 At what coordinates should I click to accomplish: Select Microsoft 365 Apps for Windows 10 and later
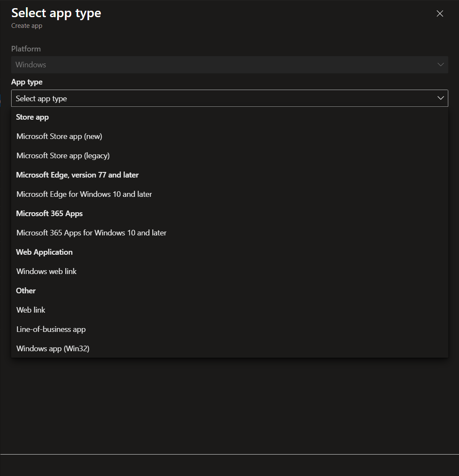[229, 233]
